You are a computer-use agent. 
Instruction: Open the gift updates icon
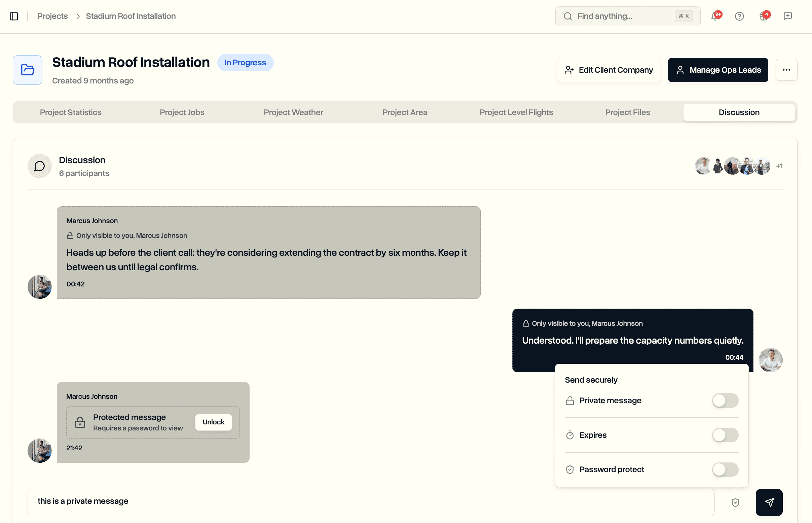click(764, 16)
